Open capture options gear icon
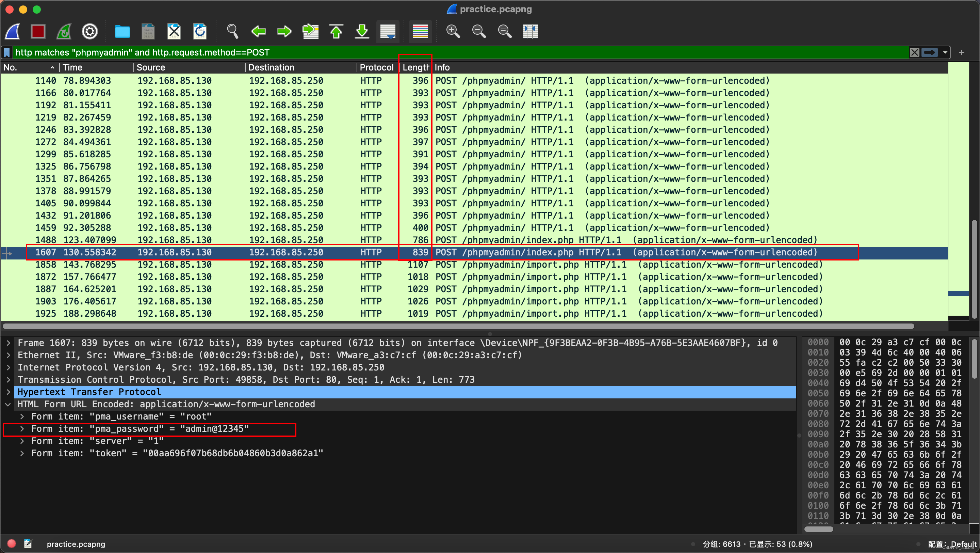 tap(90, 31)
